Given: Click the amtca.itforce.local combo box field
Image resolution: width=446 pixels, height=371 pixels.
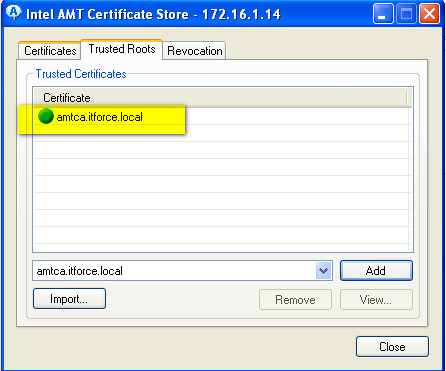Looking at the screenshot, I should pyautogui.click(x=182, y=271).
